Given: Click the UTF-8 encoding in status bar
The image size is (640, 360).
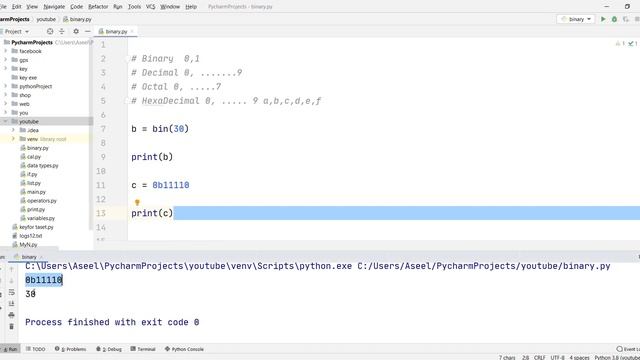Looking at the screenshot, I should 558,358.
